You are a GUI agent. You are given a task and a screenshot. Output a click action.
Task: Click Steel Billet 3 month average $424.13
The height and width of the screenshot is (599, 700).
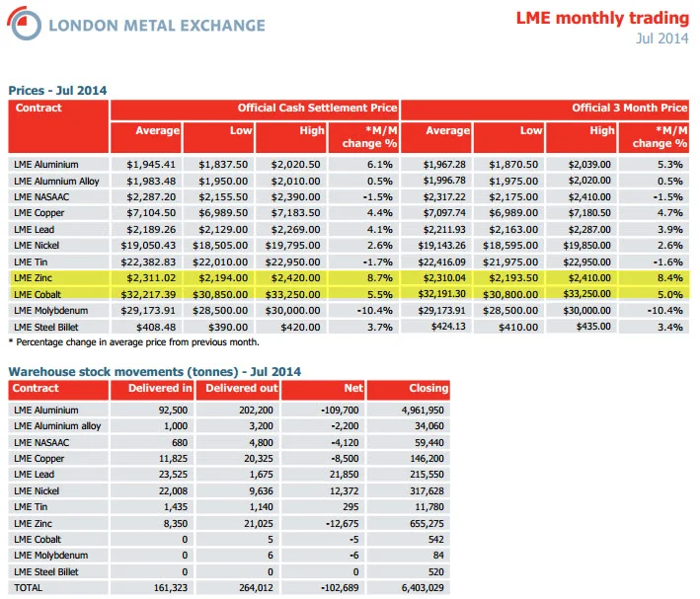tap(448, 327)
